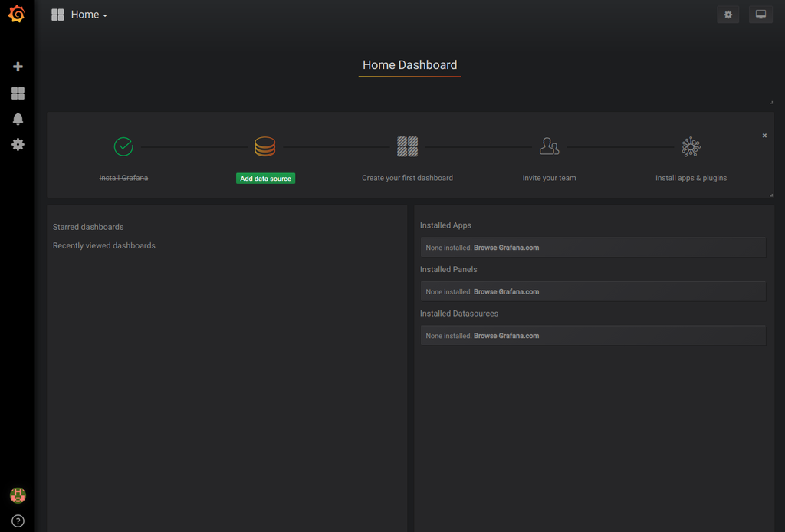Open the user avatar profile in the sidebar
785x532 pixels.
18,495
